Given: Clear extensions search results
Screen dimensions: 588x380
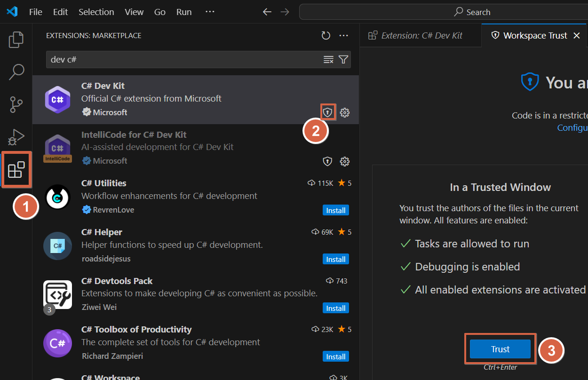Looking at the screenshot, I should [x=328, y=60].
